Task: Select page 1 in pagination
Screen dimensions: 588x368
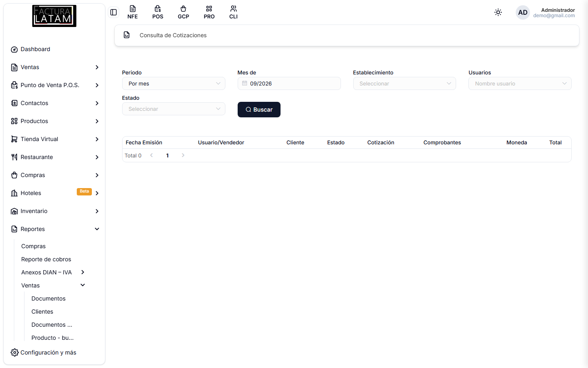Action: [x=167, y=155]
